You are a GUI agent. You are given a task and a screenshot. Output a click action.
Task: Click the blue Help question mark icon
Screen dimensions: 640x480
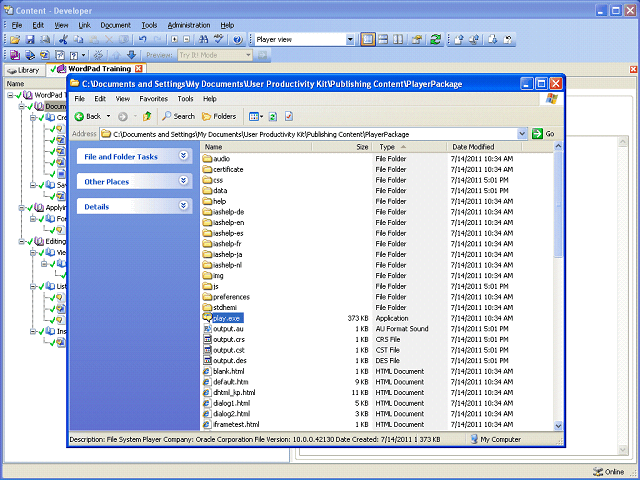tap(238, 40)
